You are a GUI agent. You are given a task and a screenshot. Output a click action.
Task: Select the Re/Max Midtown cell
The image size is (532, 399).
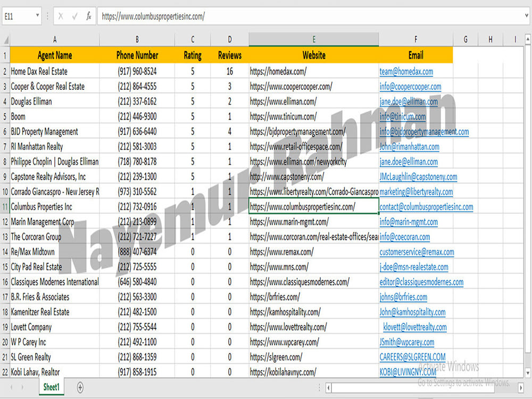pos(55,252)
